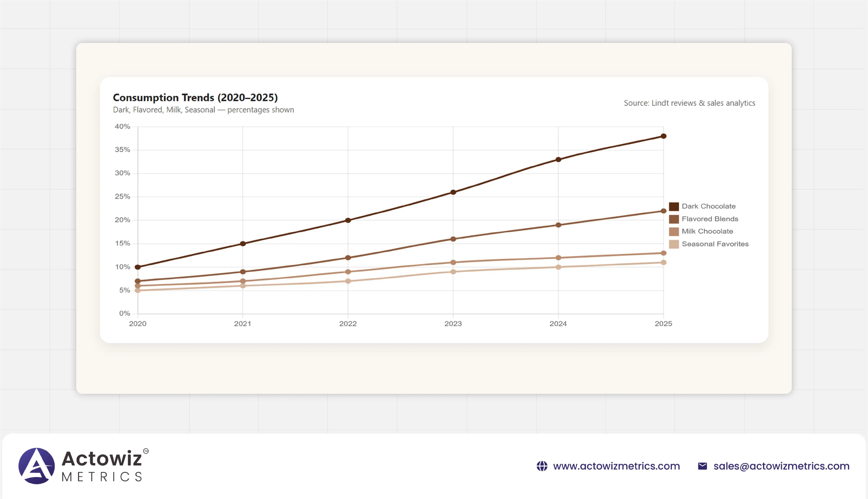Click the envelope icon beside sales email
Image resolution: width=868 pixels, height=499 pixels.
tap(702, 466)
